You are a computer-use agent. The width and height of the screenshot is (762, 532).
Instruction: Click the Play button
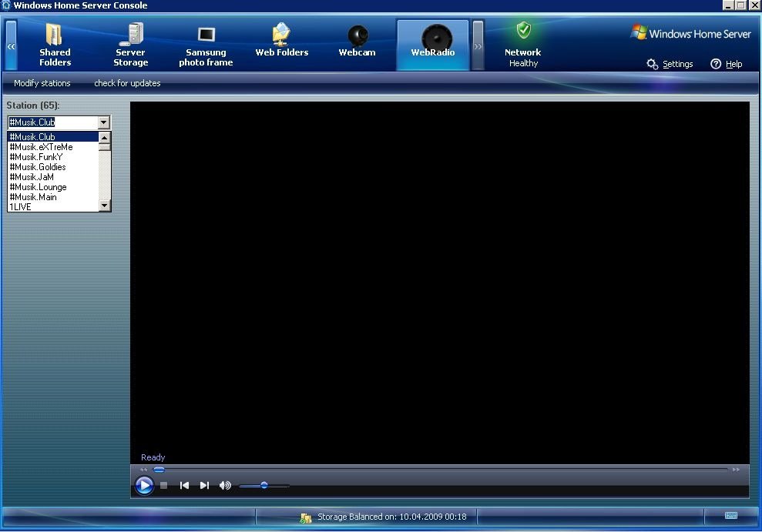tap(144, 485)
